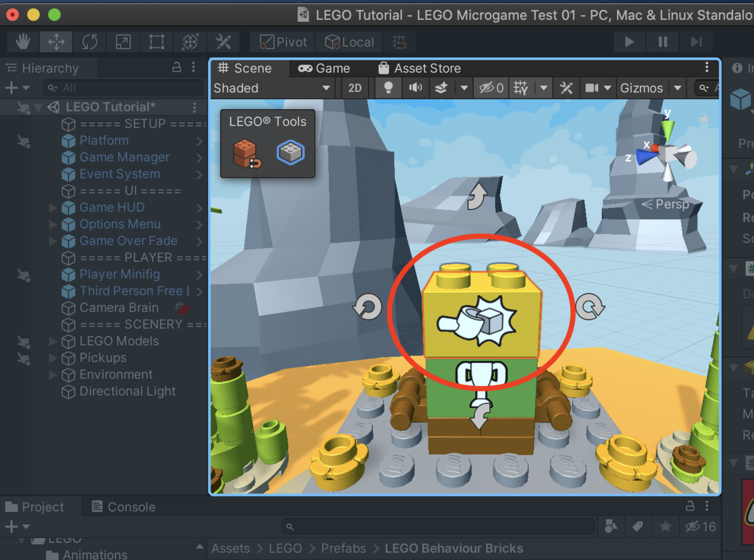Open Platform prefab with its arrow
Image resolution: width=754 pixels, height=560 pixels.
[200, 141]
